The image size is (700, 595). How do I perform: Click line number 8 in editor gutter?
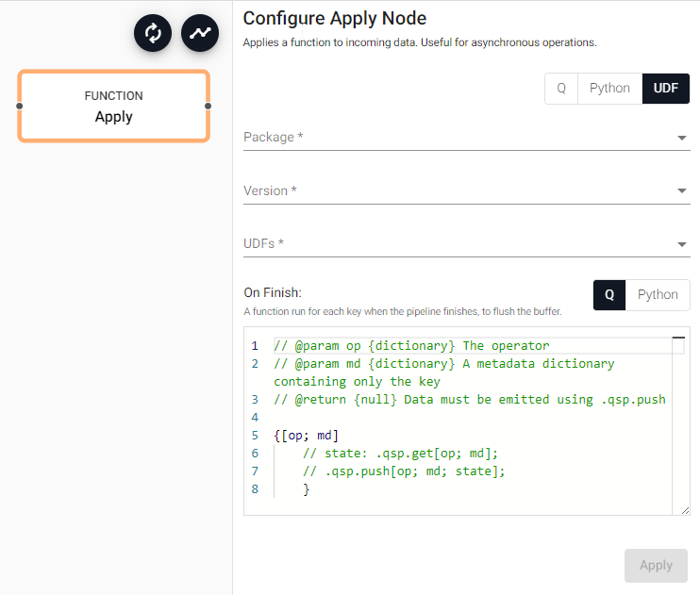[x=255, y=489]
